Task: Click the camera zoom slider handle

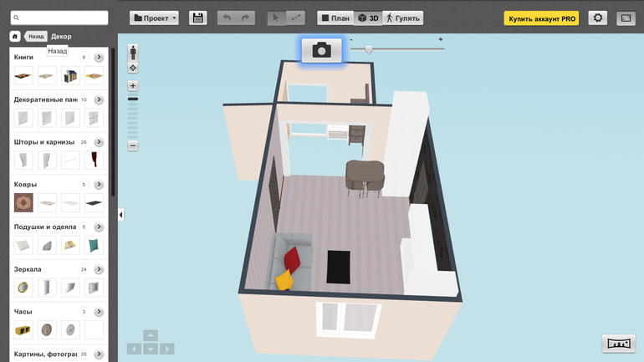Action: click(x=368, y=49)
